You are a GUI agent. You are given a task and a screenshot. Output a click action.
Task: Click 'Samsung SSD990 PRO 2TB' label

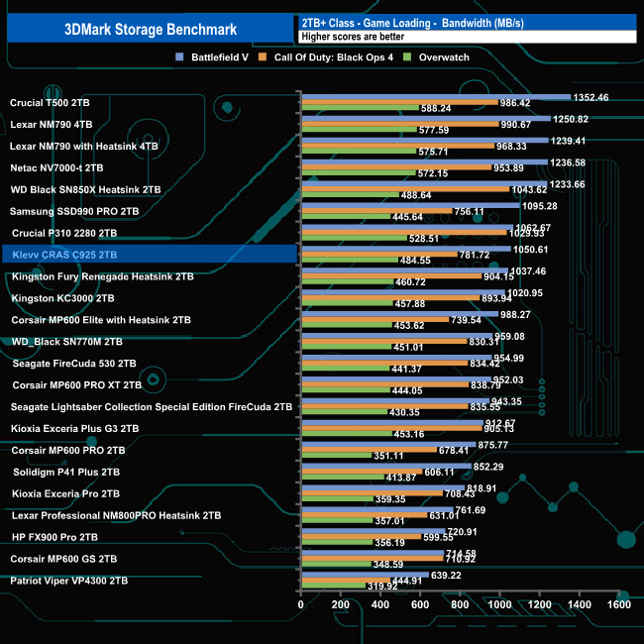click(x=74, y=211)
